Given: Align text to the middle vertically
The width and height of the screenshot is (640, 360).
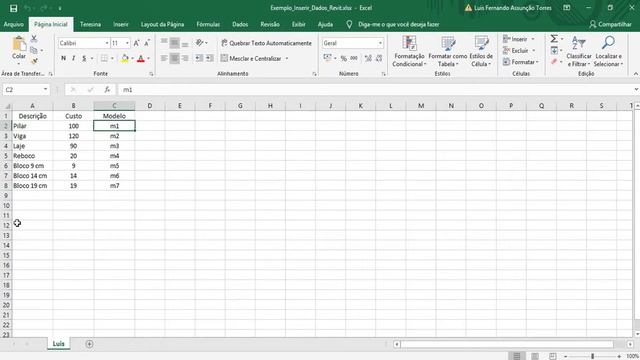Looking at the screenshot, I should pos(174,43).
